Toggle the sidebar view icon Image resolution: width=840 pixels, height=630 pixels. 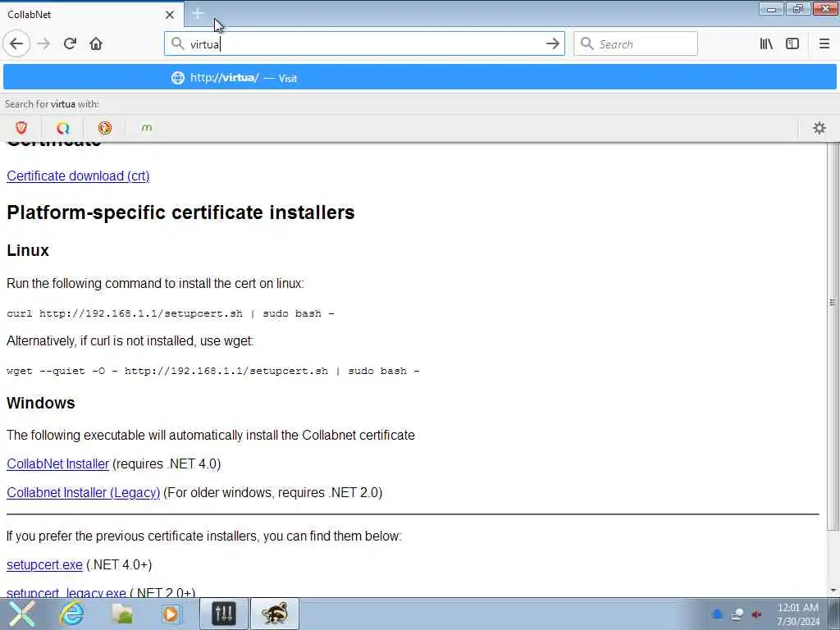coord(792,44)
